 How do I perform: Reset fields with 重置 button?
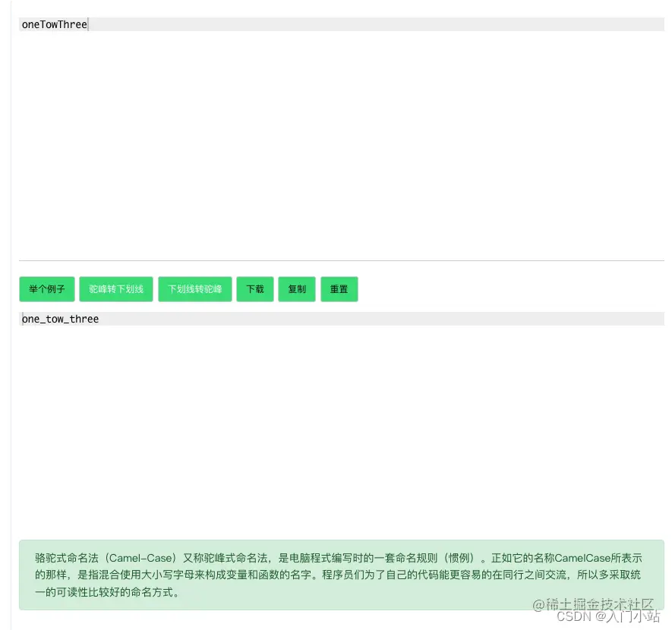coord(339,289)
